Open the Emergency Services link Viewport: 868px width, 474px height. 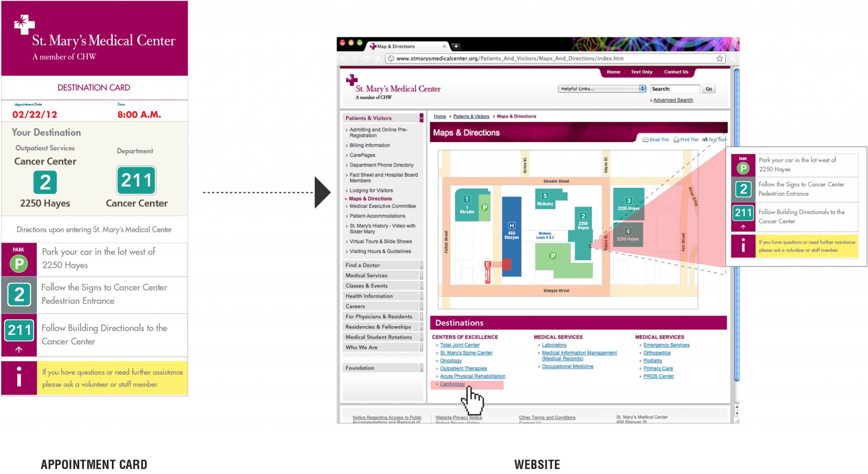point(666,345)
